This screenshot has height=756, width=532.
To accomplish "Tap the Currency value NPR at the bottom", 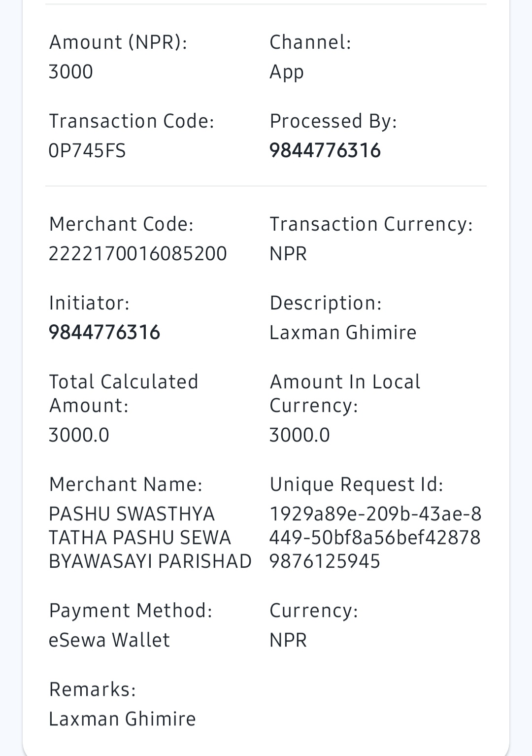I will click(x=288, y=640).
